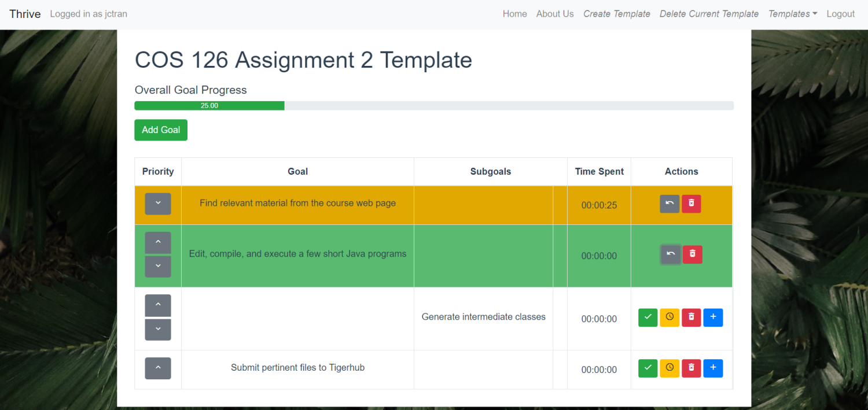
Task: Add a subgoal to 'Generate intermediate classes' row
Action: (713, 317)
